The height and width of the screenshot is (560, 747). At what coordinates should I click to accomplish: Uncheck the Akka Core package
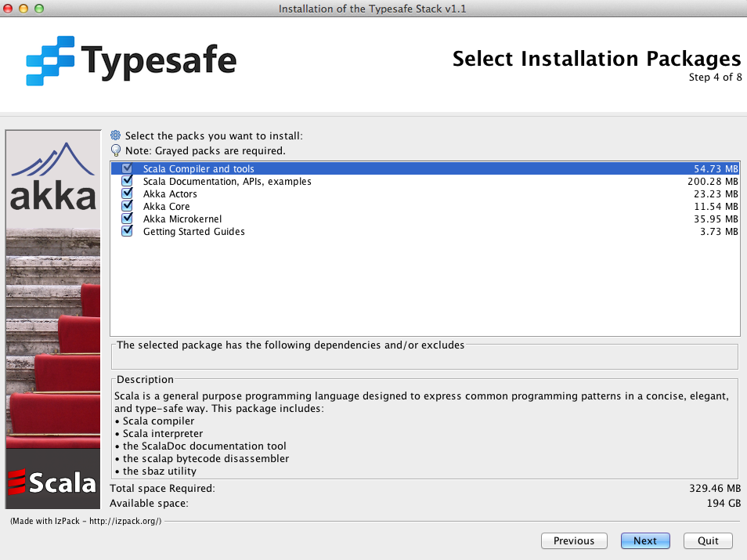(x=127, y=206)
